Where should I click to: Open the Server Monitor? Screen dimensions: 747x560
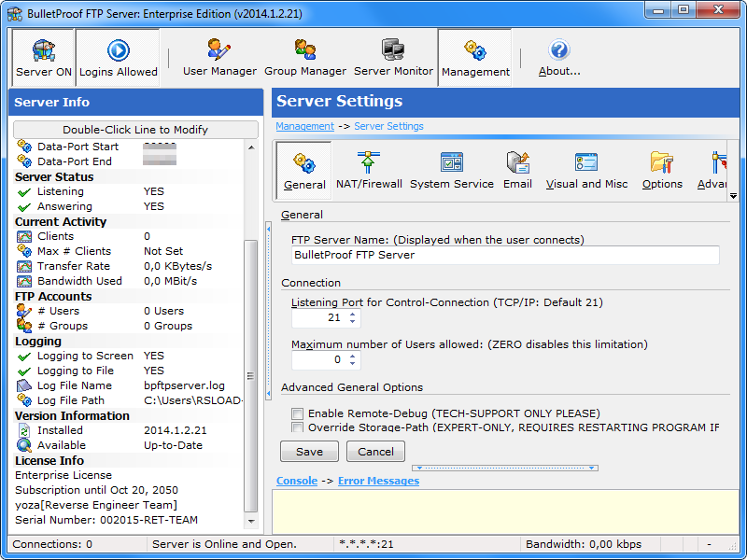pos(393,58)
